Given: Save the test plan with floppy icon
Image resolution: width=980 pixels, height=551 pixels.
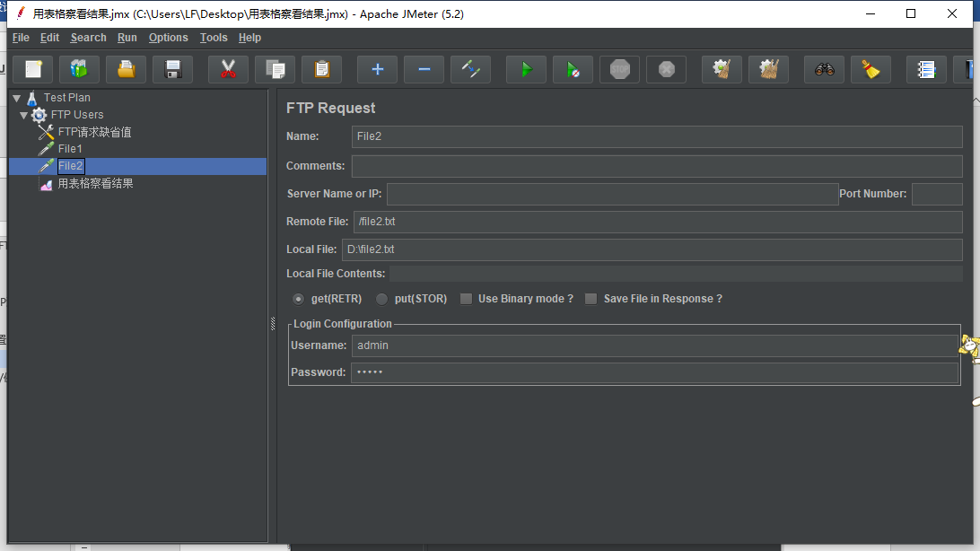Looking at the screenshot, I should [172, 69].
